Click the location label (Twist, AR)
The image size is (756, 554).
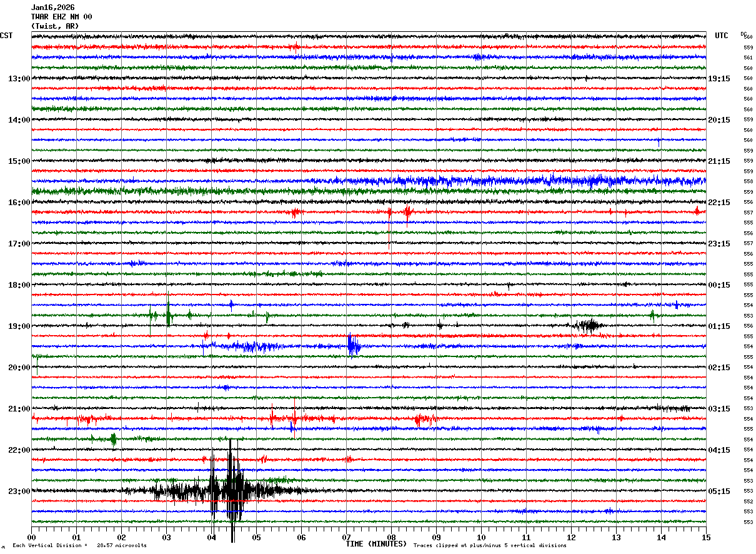(x=55, y=26)
